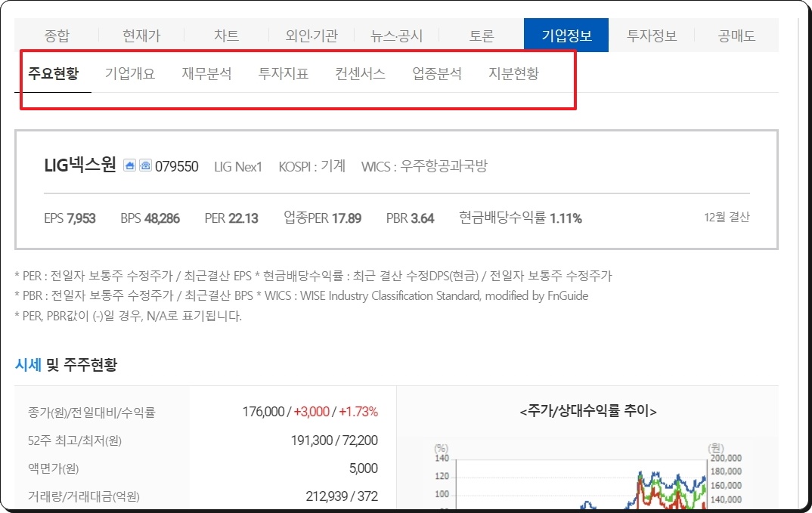Go to the 공매도 tab
812x513 pixels.
(736, 36)
